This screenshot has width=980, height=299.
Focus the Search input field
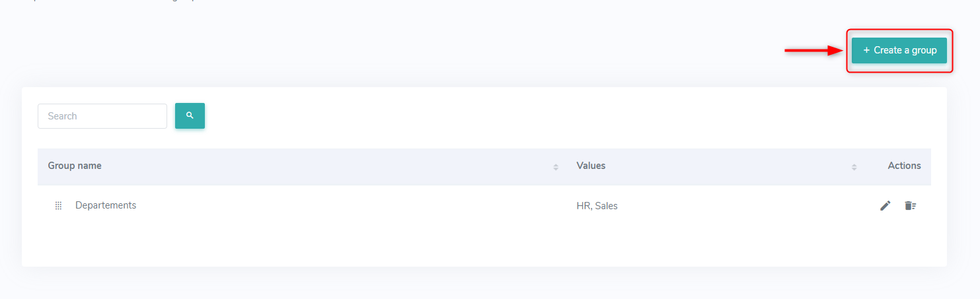[102, 116]
